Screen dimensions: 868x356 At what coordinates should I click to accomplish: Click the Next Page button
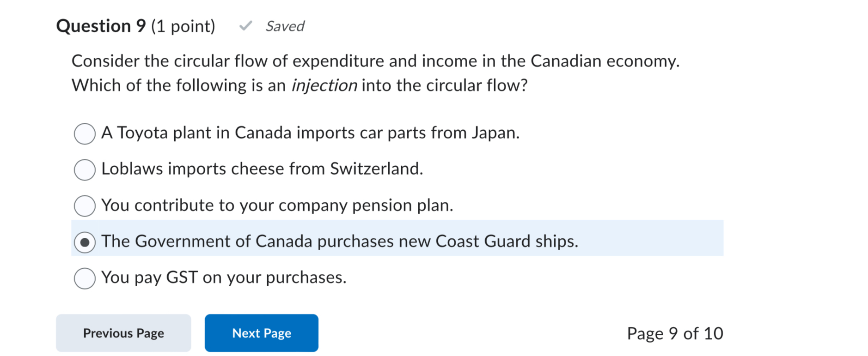[x=261, y=333]
